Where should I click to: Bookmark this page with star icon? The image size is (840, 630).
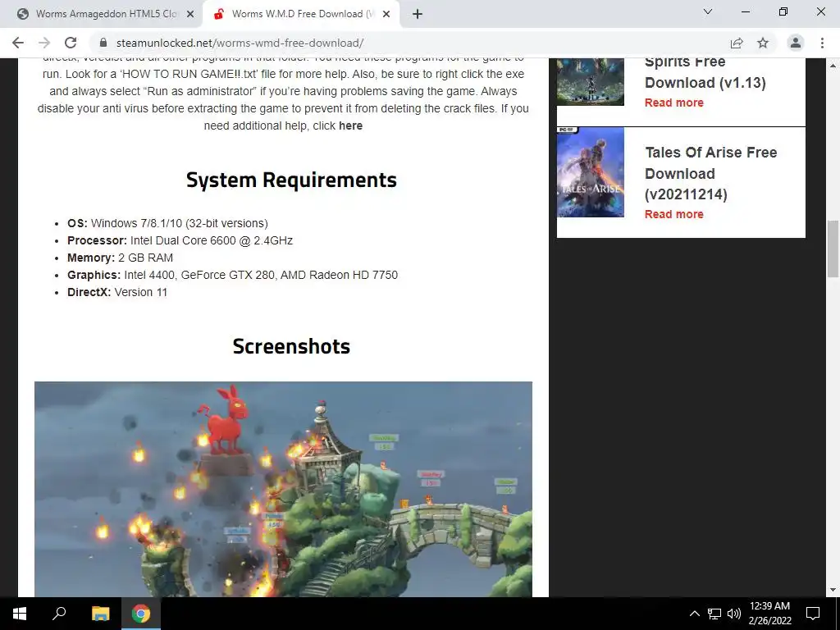point(763,43)
